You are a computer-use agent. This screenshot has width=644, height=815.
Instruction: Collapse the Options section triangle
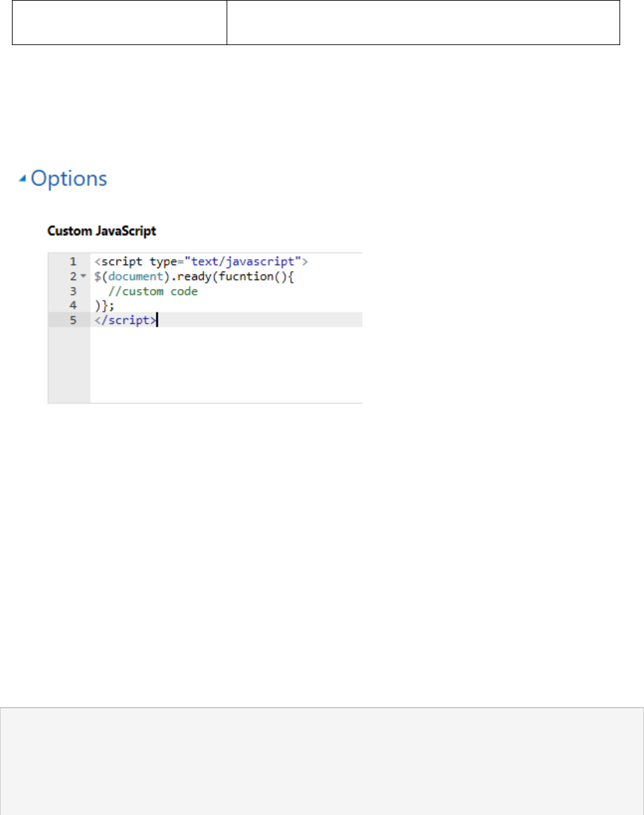tap(23, 178)
